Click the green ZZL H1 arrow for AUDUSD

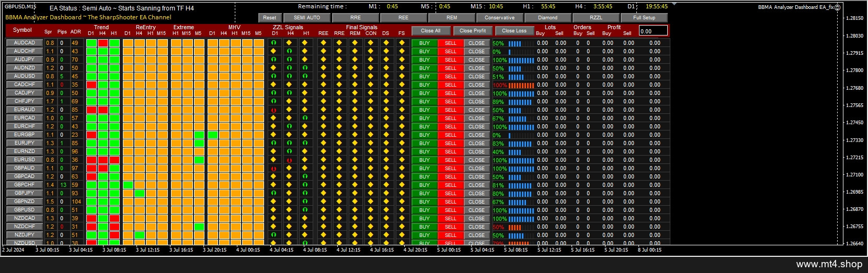click(305, 76)
